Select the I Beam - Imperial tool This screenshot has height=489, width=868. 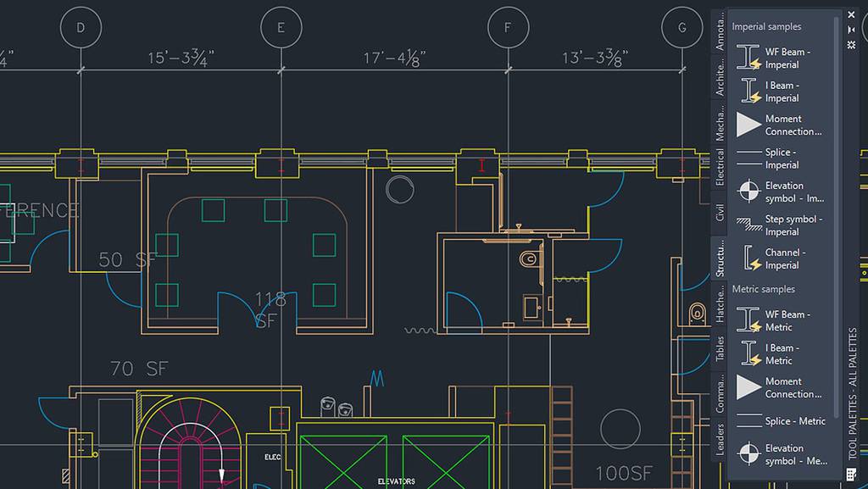pos(781,92)
